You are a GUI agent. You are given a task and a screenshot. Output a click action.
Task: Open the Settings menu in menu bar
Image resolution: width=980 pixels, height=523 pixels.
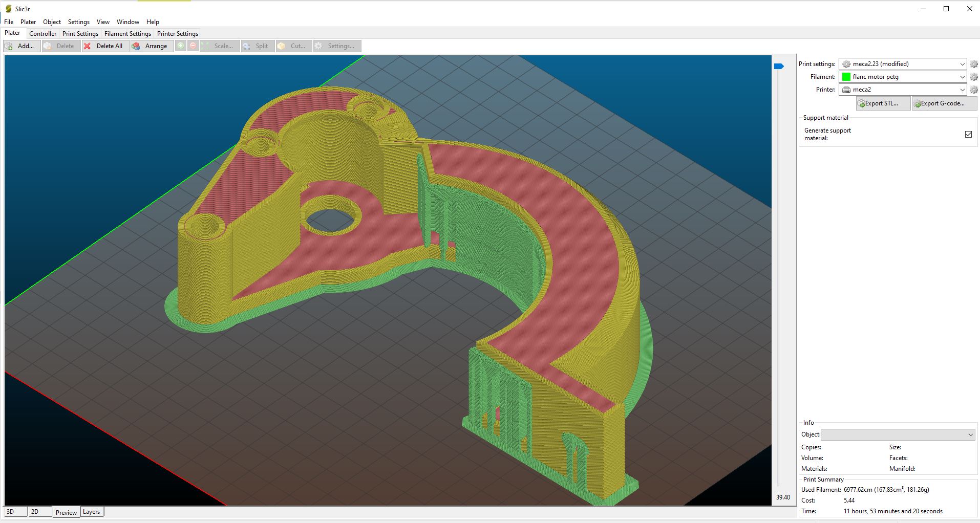coord(78,22)
